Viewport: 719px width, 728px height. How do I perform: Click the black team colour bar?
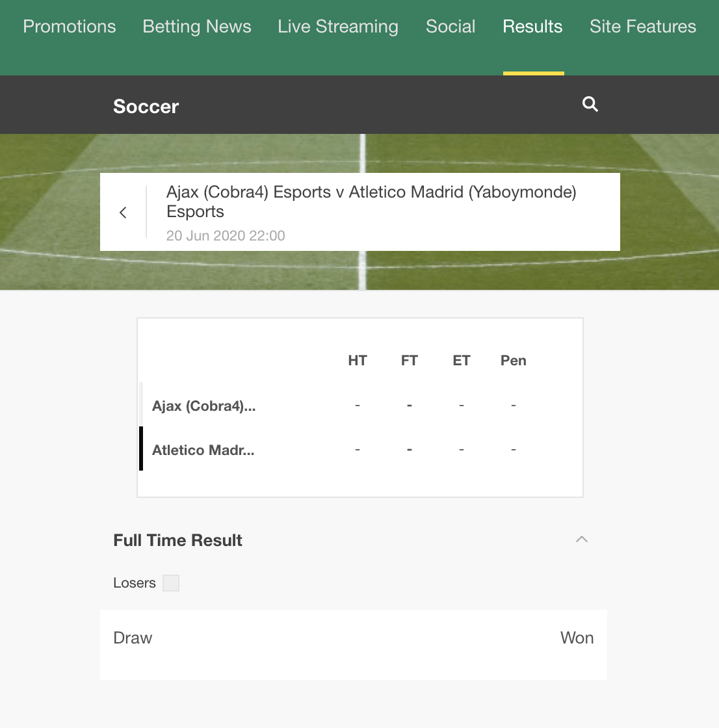click(141, 448)
